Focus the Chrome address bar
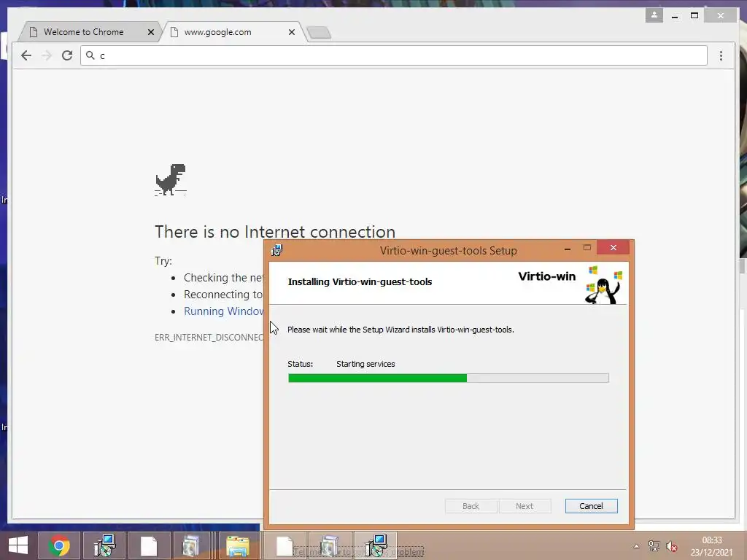This screenshot has width=747, height=560. (393, 55)
